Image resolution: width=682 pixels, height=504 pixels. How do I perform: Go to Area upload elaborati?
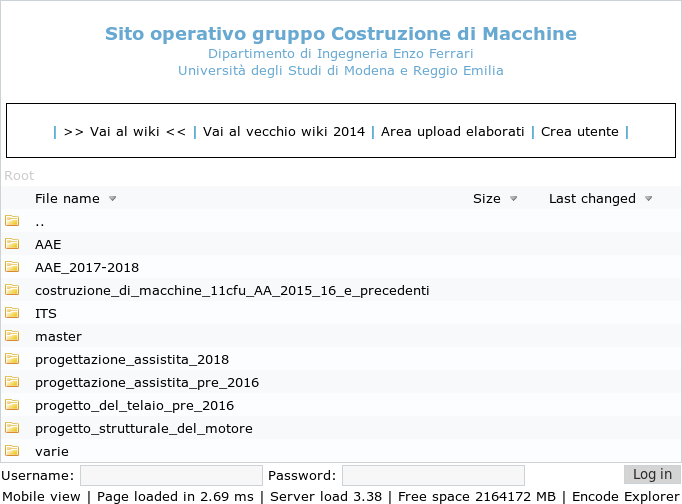point(452,132)
